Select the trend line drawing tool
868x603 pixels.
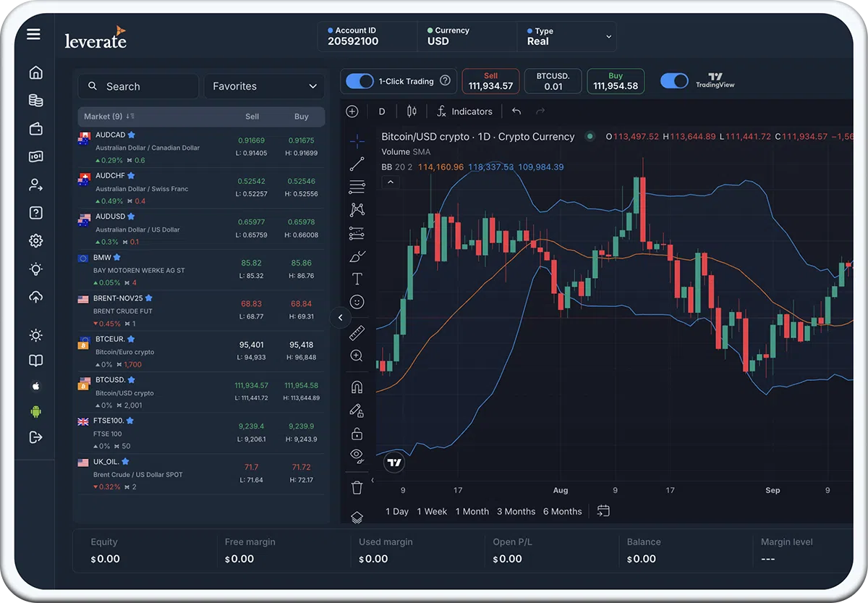pyautogui.click(x=357, y=164)
